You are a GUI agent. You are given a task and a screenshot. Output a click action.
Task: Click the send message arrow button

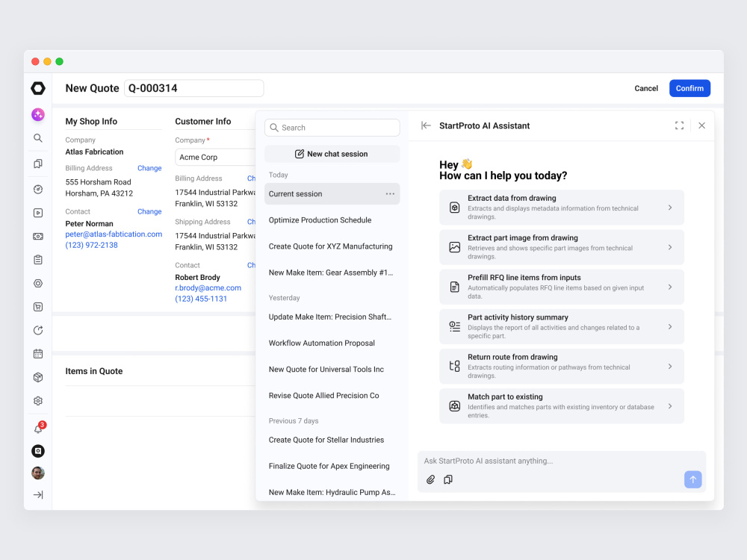point(693,479)
